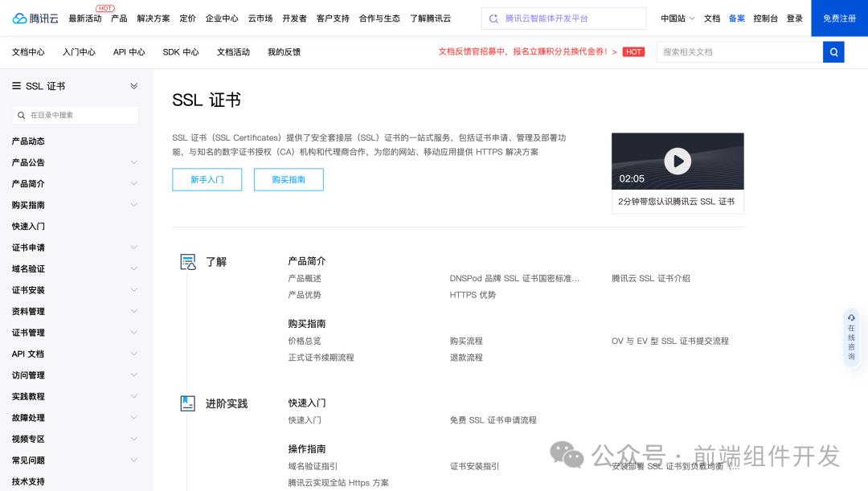This screenshot has width=868, height=491.
Task: Focus the 搜索相关文档 search field
Action: 739,52
